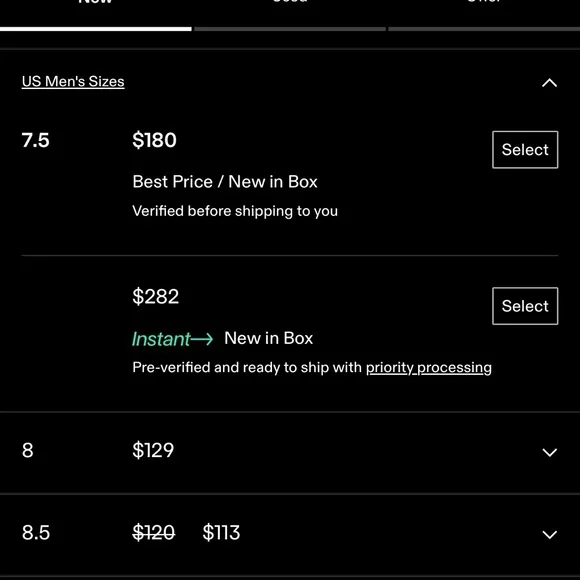Open the US Men's Sizes chart link
This screenshot has height=580, width=580.
pos(73,81)
